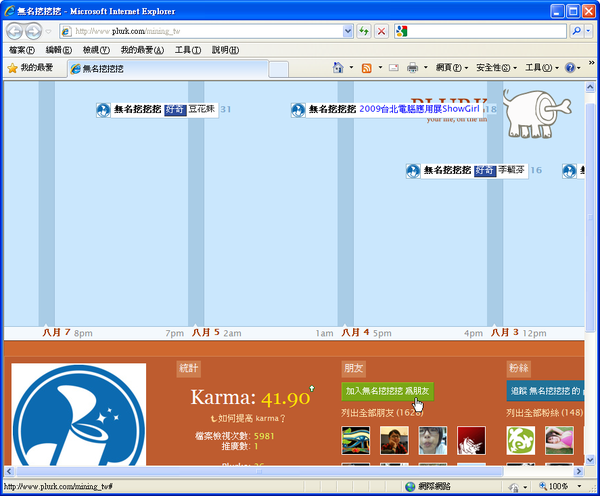Click avatar icon beside ShowGirl post
600x496 pixels.
point(298,110)
